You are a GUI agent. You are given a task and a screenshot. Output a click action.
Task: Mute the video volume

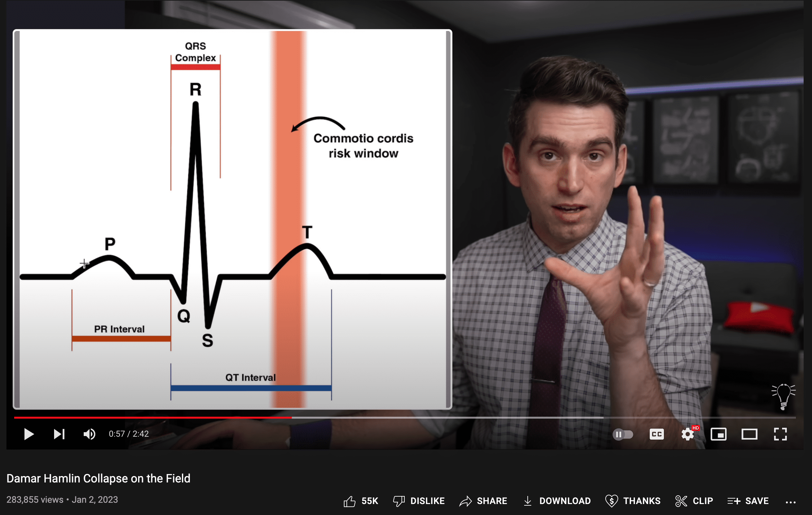(90, 434)
